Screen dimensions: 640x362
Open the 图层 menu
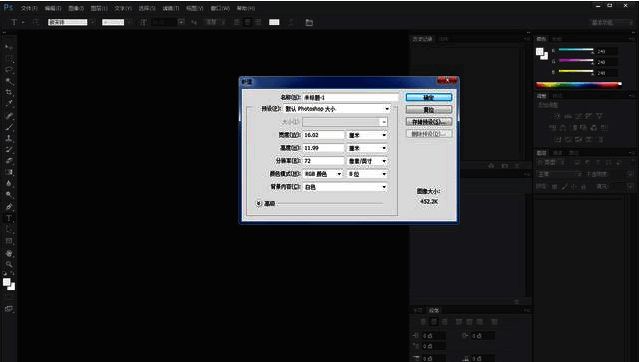click(99, 8)
